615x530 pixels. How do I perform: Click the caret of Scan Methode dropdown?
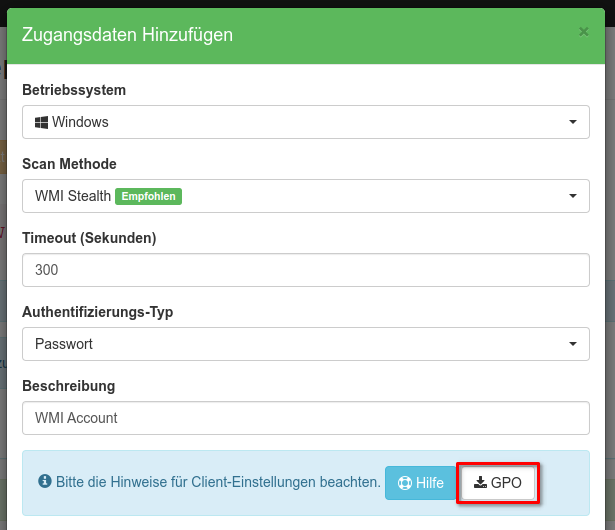pos(572,196)
